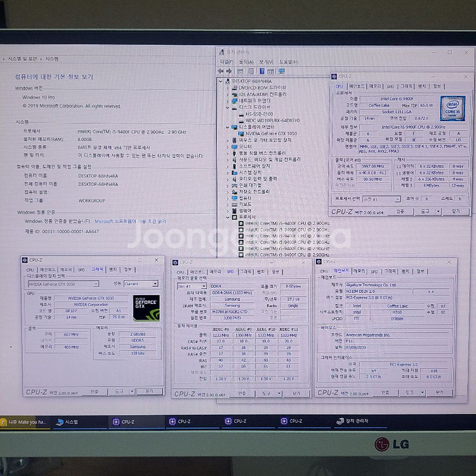Open 시스템 from the Windows taskbar
This screenshot has height=476, width=476.
(x=80, y=421)
